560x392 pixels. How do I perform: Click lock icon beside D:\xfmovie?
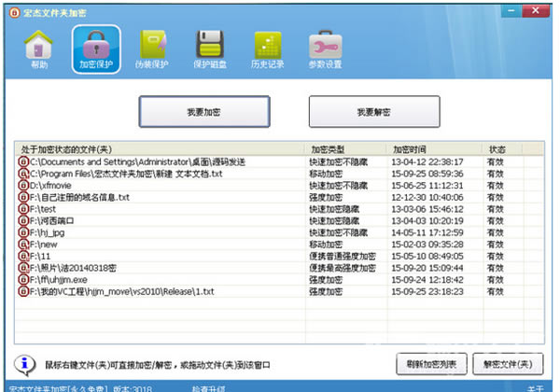(23, 186)
